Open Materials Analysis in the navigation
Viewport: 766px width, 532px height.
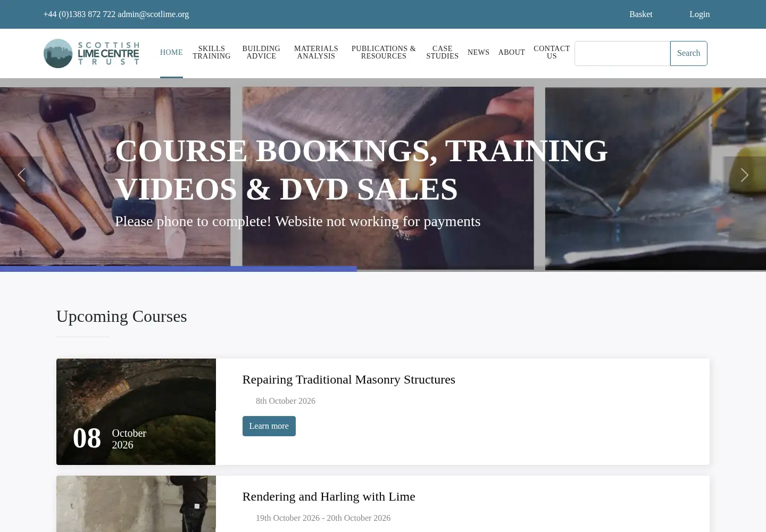(316, 52)
